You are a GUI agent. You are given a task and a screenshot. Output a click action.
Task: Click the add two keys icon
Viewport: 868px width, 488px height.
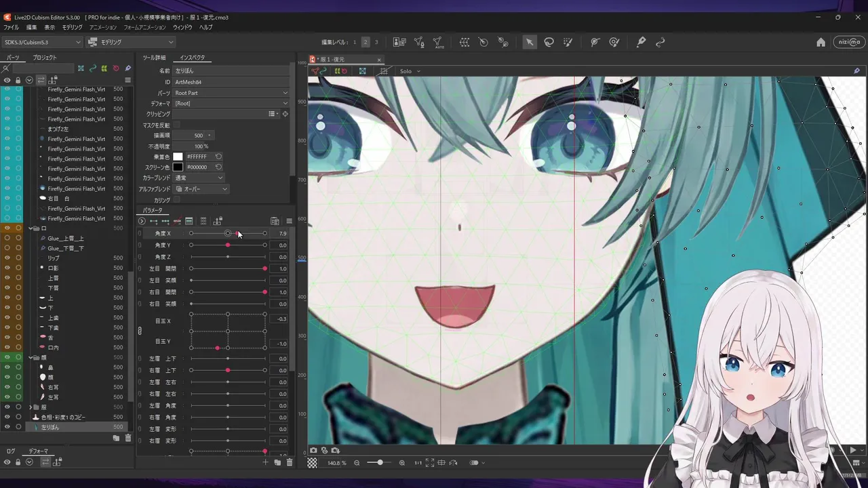(x=153, y=221)
